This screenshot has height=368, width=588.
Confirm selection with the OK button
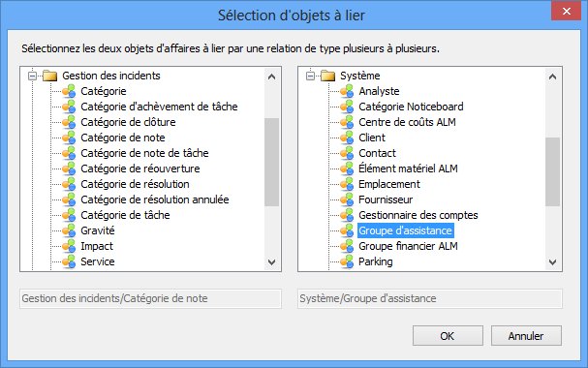(448, 336)
